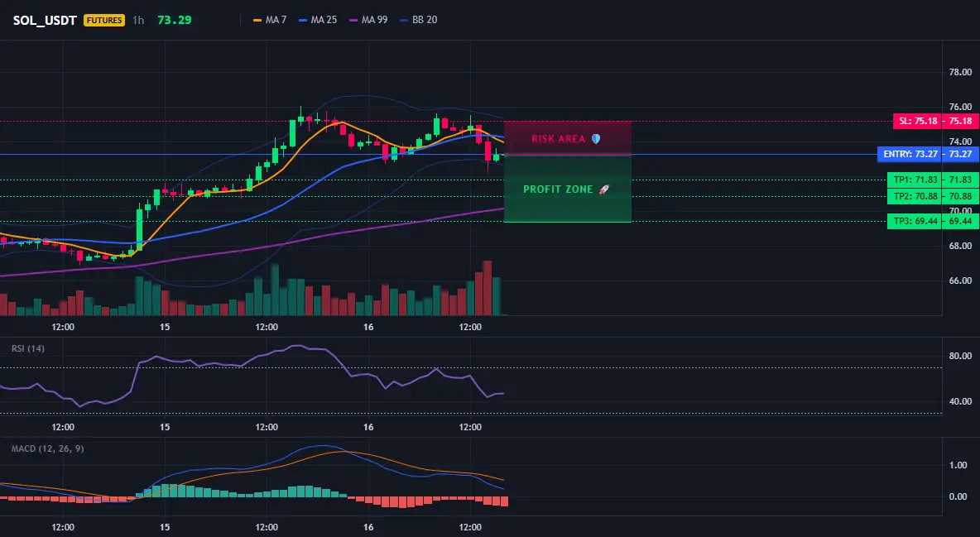This screenshot has width=980, height=537.
Task: Click the PROFIT ZONE rocket box
Action: [x=568, y=189]
